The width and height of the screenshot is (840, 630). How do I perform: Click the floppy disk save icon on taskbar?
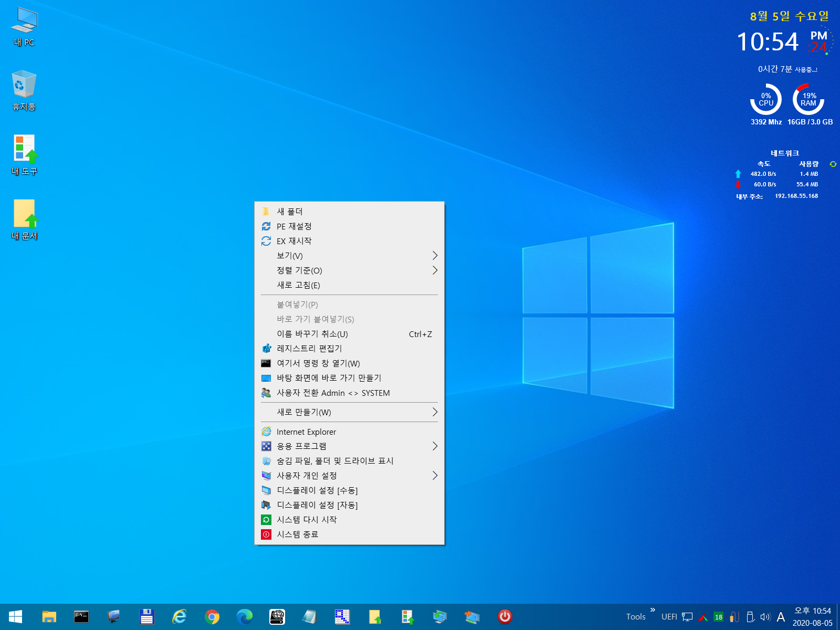[146, 617]
